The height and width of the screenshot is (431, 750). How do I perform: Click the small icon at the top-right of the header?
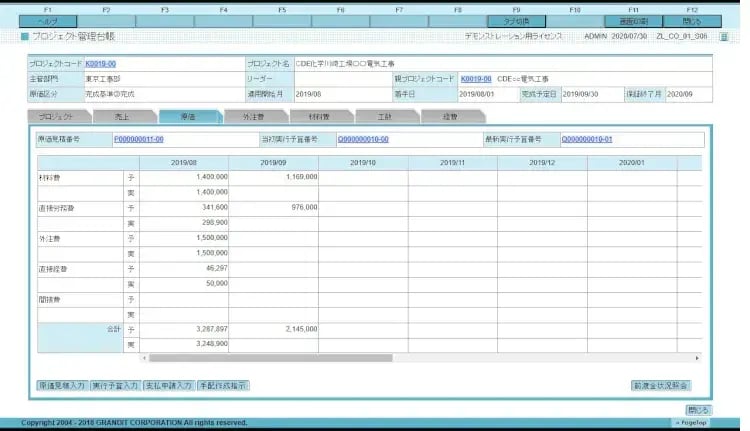click(724, 36)
